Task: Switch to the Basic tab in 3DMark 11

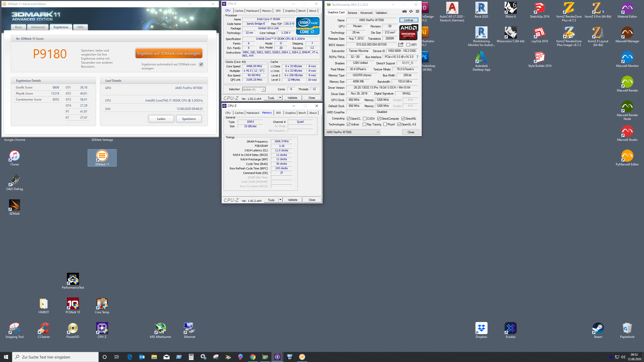Action: click(18, 27)
